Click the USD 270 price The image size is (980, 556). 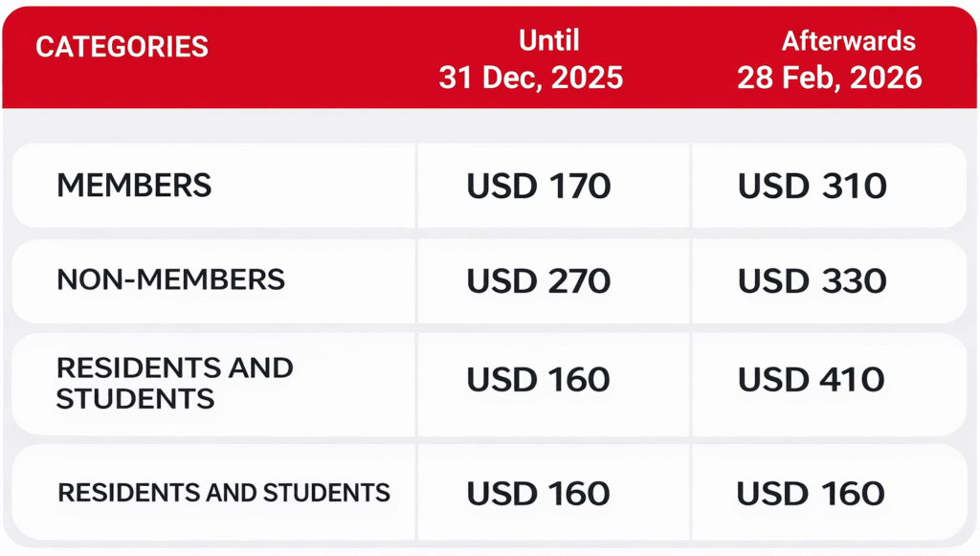pos(539,281)
